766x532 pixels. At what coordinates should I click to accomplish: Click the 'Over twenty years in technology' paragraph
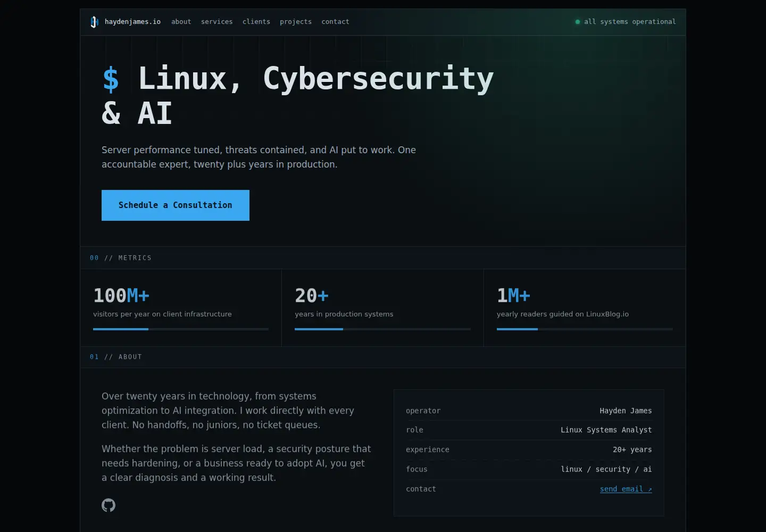(228, 411)
